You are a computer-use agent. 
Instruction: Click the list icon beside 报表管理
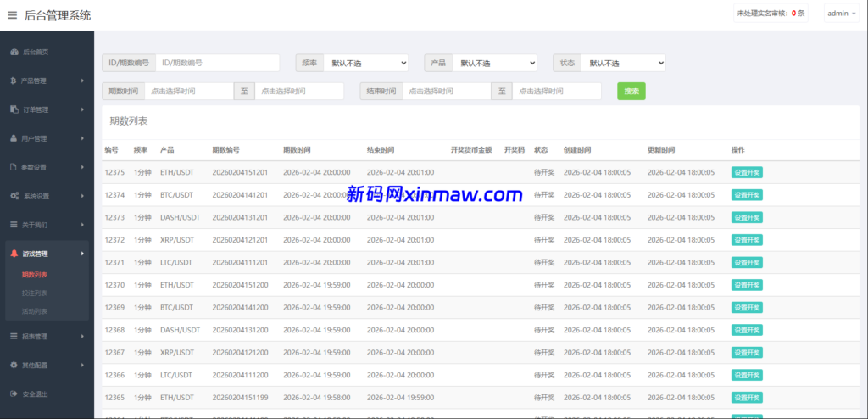tap(14, 336)
